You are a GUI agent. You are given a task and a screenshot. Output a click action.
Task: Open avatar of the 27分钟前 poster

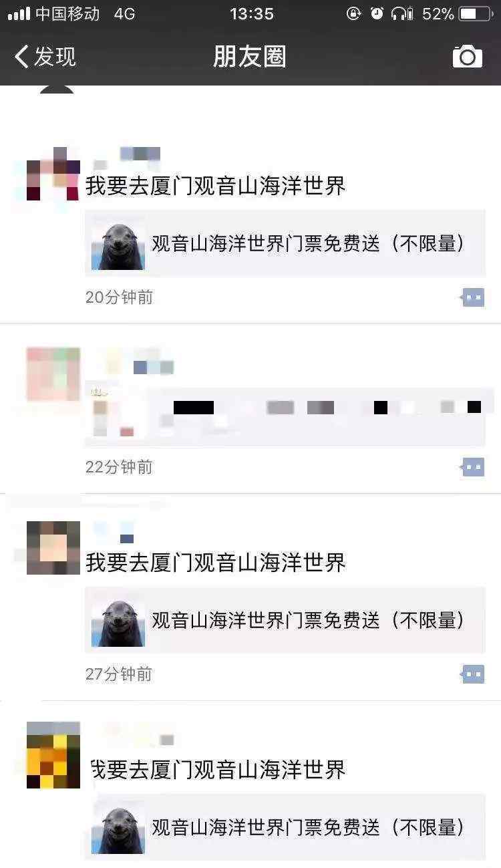point(53,548)
